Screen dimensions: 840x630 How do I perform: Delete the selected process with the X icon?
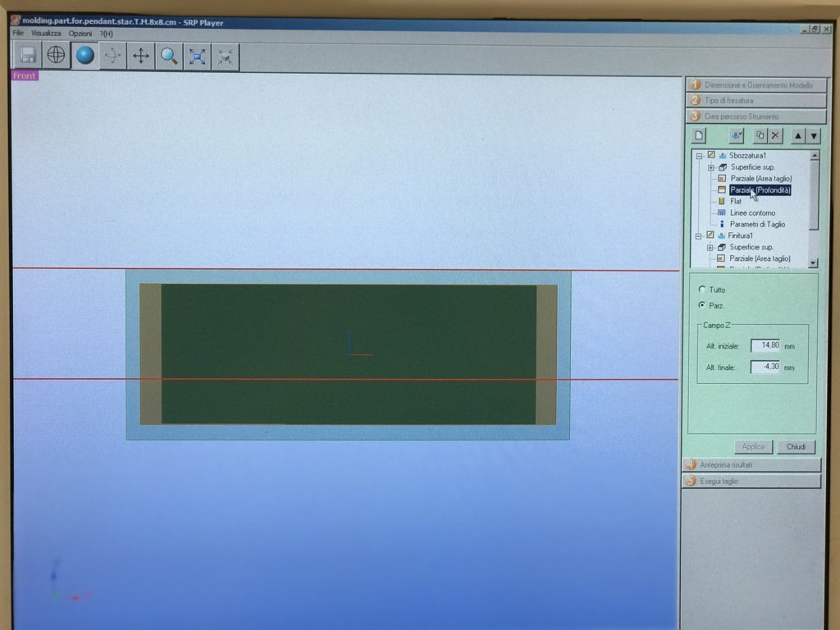(x=775, y=135)
